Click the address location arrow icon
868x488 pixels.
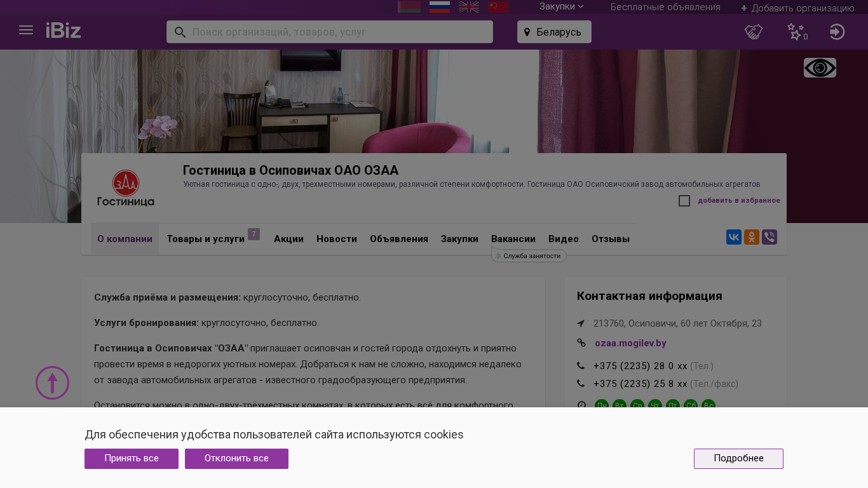tap(581, 323)
